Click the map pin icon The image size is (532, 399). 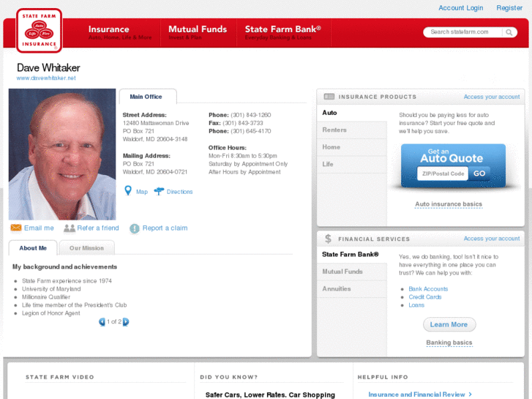click(x=128, y=191)
